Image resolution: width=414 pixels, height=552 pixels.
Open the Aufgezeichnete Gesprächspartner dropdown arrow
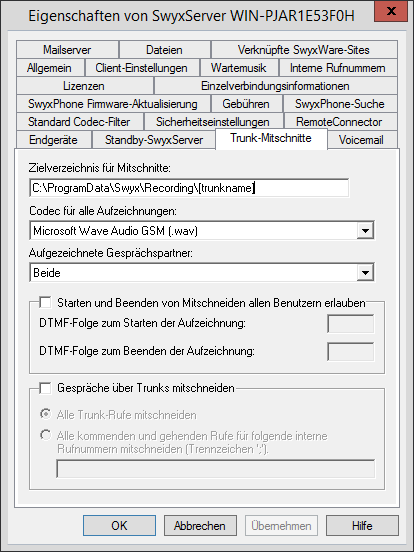[365, 272]
